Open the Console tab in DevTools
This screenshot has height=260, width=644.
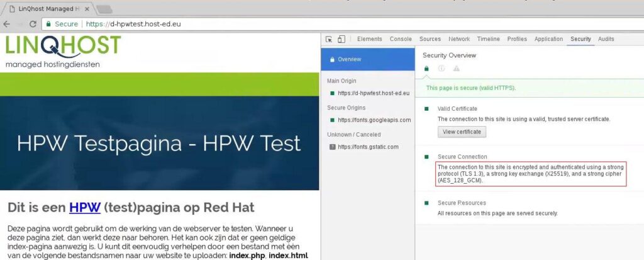tap(401, 39)
